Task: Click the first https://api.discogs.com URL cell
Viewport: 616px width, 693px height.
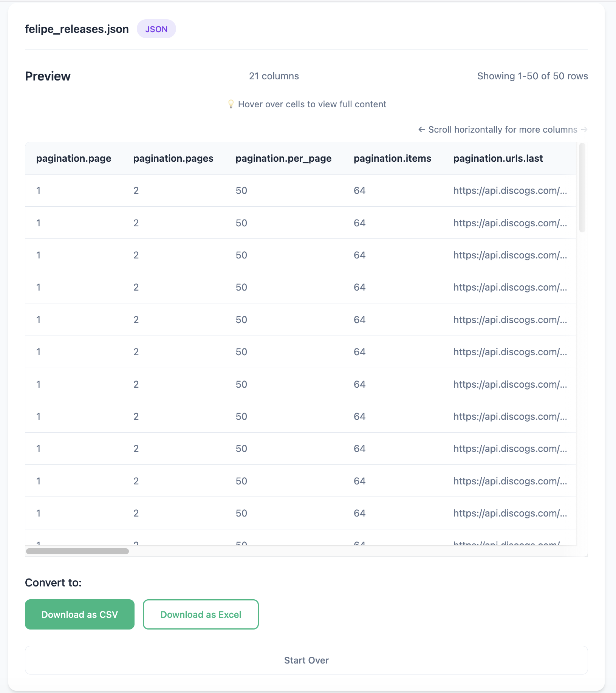Action: (x=510, y=190)
